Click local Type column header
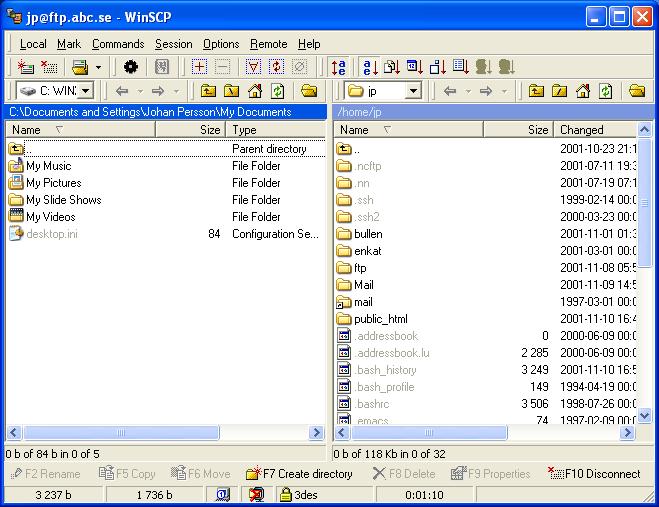The height and width of the screenshot is (507, 659). [x=276, y=130]
